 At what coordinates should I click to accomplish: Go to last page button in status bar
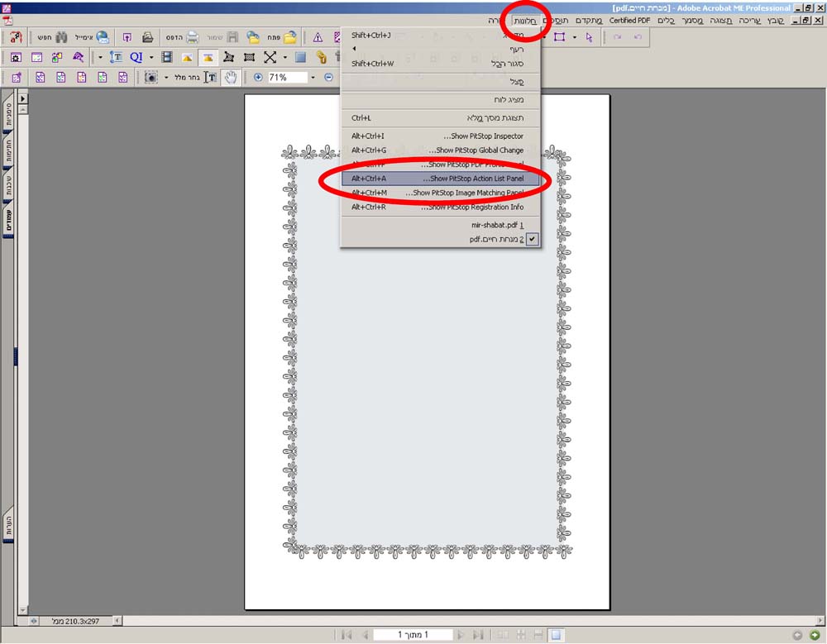478,635
